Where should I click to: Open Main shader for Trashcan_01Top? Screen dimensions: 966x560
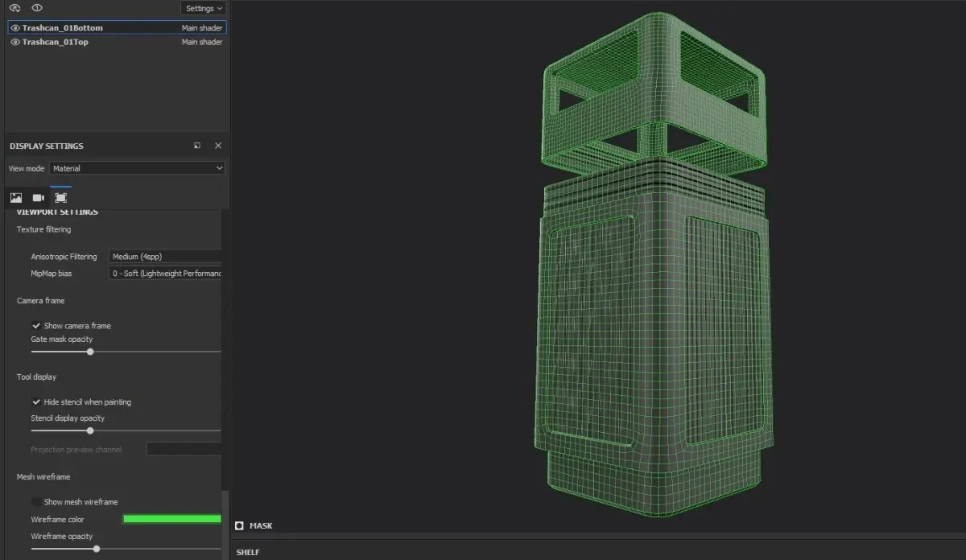coord(202,42)
